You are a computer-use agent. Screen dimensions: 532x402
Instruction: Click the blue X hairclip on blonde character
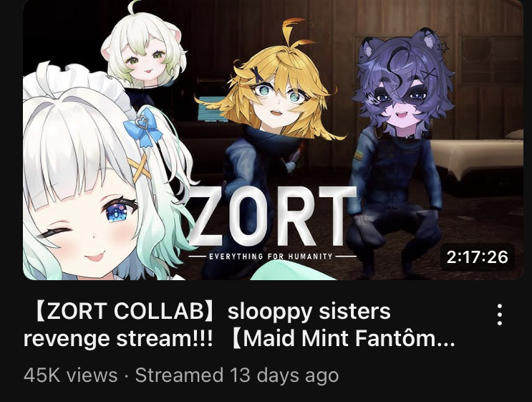258,75
